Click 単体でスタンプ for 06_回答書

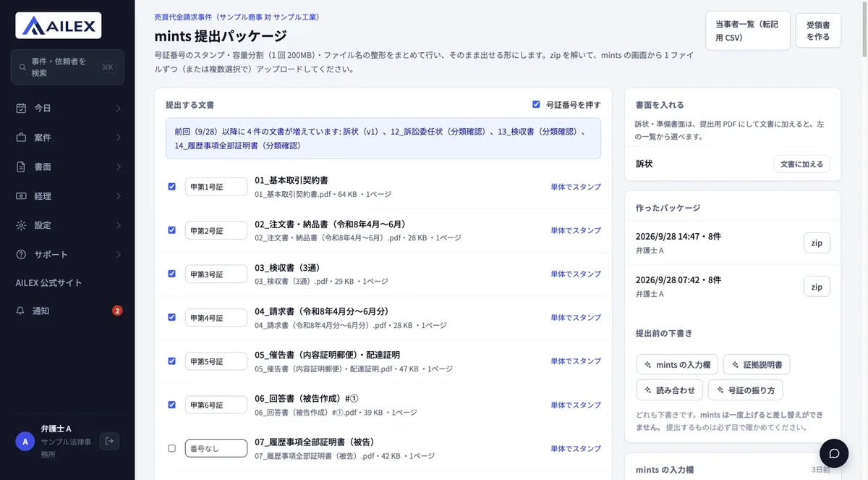pos(576,405)
